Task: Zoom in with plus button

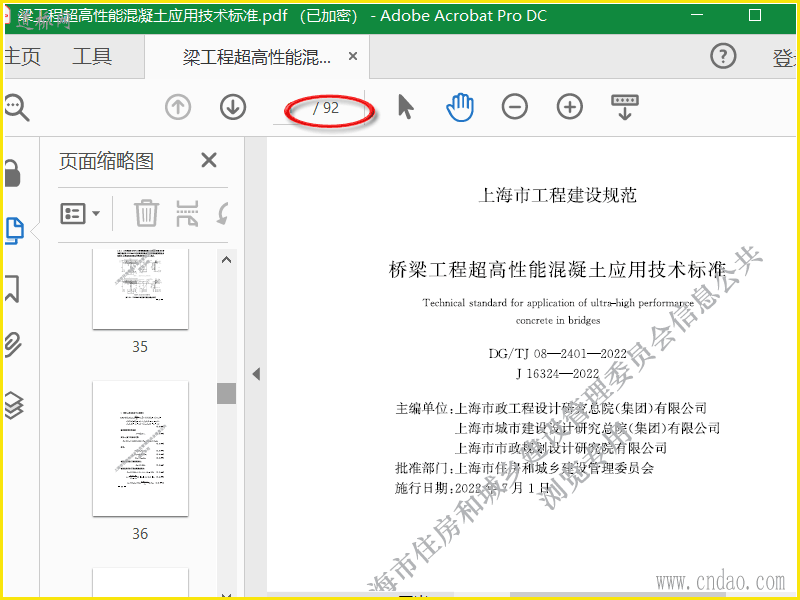Action: (x=570, y=107)
